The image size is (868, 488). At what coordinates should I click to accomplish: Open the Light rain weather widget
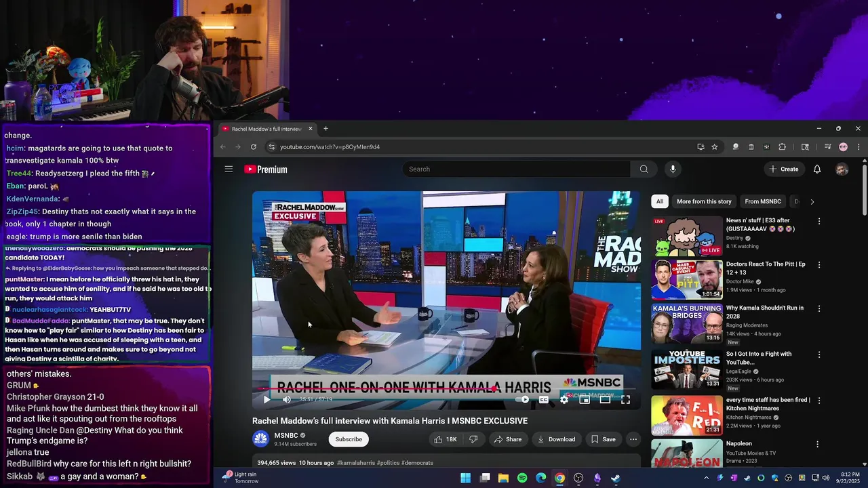pyautogui.click(x=241, y=478)
